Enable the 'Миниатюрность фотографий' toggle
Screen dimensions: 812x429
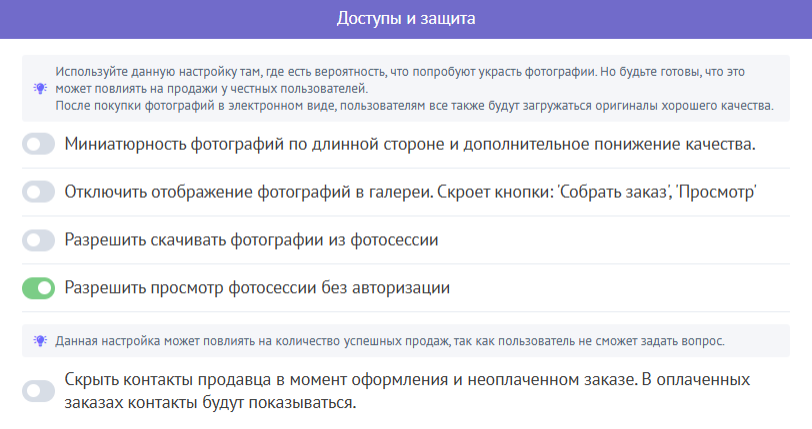(38, 144)
